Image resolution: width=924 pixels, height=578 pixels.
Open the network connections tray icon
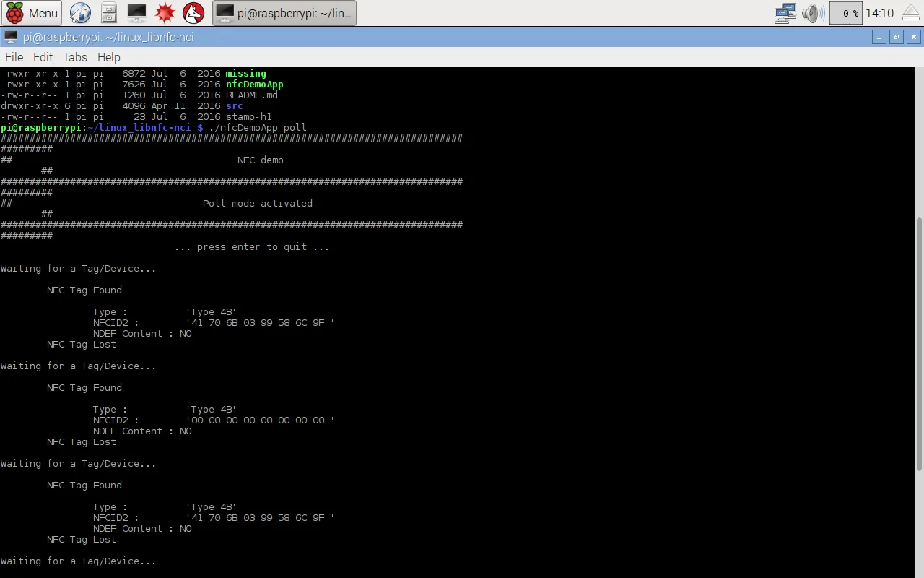785,13
